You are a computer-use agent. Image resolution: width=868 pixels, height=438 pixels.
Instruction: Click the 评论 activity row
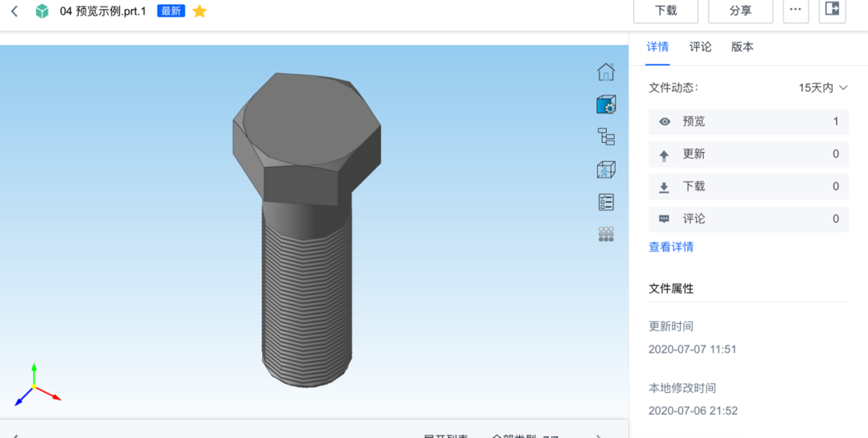tap(748, 219)
